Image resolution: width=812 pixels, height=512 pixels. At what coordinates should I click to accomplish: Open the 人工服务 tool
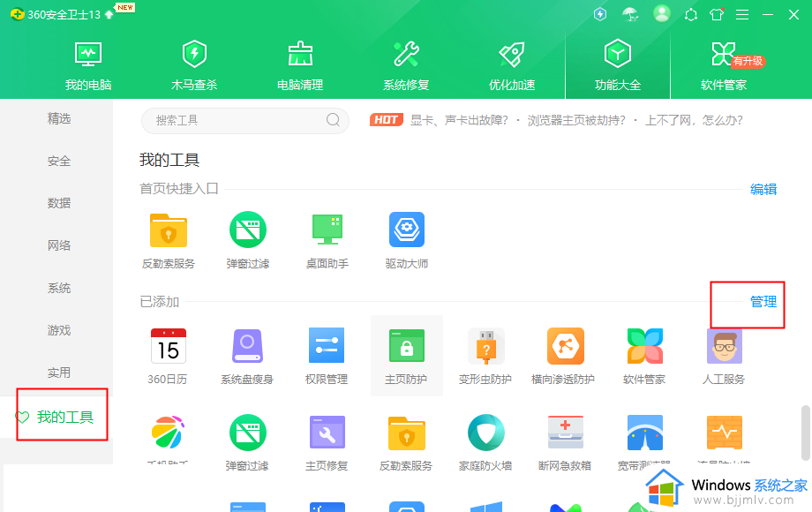click(724, 356)
